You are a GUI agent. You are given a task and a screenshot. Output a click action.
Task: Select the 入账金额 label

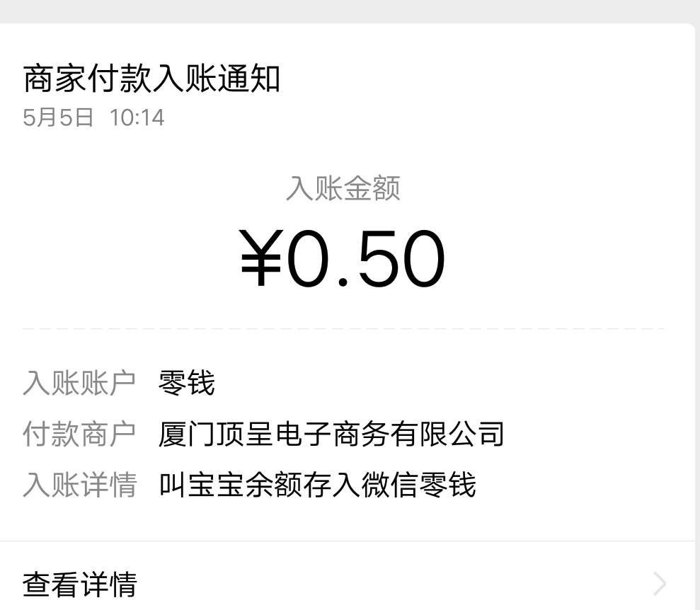click(x=343, y=188)
